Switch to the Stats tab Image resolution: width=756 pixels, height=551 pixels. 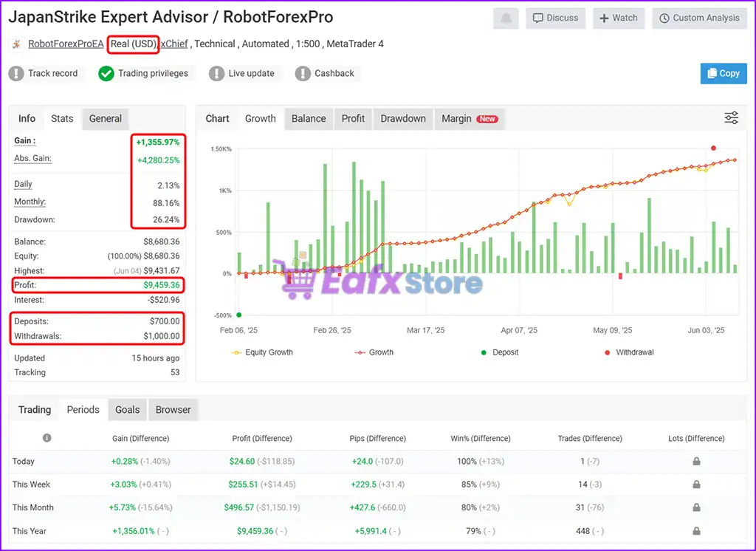[62, 119]
